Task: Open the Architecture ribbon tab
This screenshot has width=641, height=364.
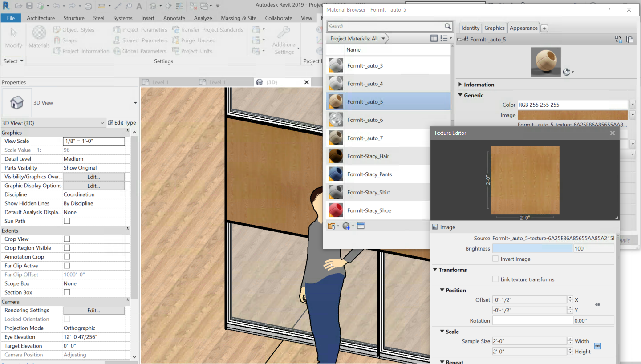Action: click(x=41, y=18)
